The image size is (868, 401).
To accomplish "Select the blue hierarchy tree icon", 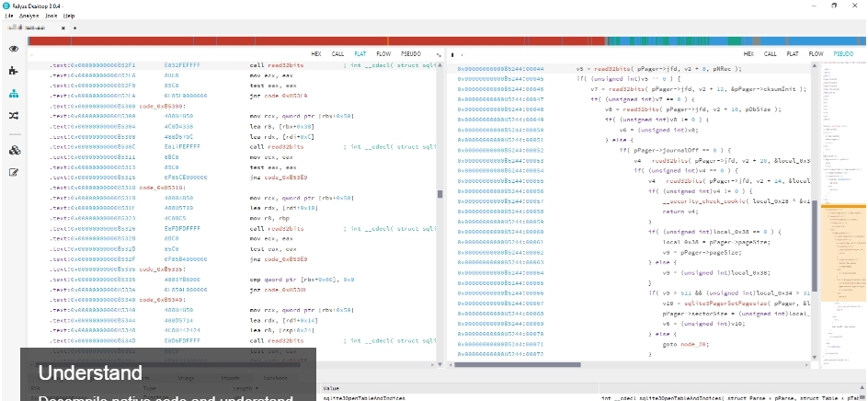I will pyautogui.click(x=14, y=94).
